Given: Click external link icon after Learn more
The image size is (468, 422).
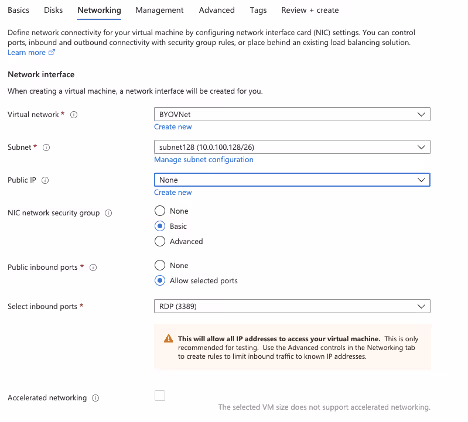Looking at the screenshot, I should pyautogui.click(x=51, y=52).
